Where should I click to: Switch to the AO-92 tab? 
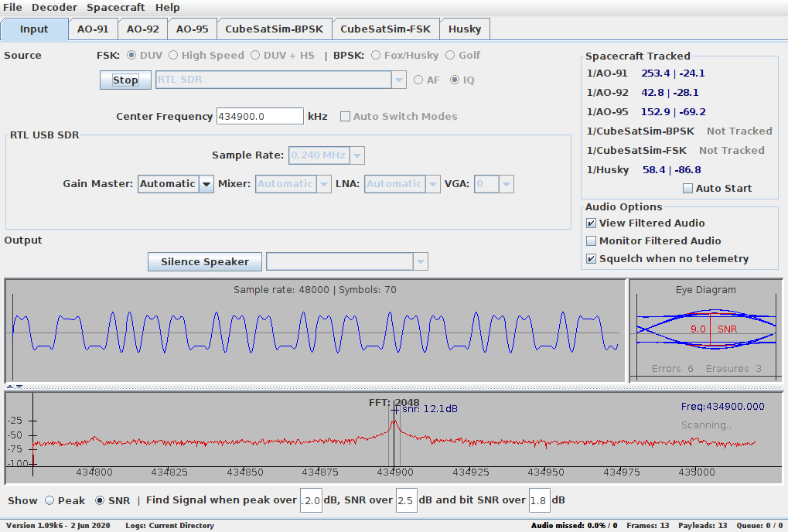(x=143, y=29)
